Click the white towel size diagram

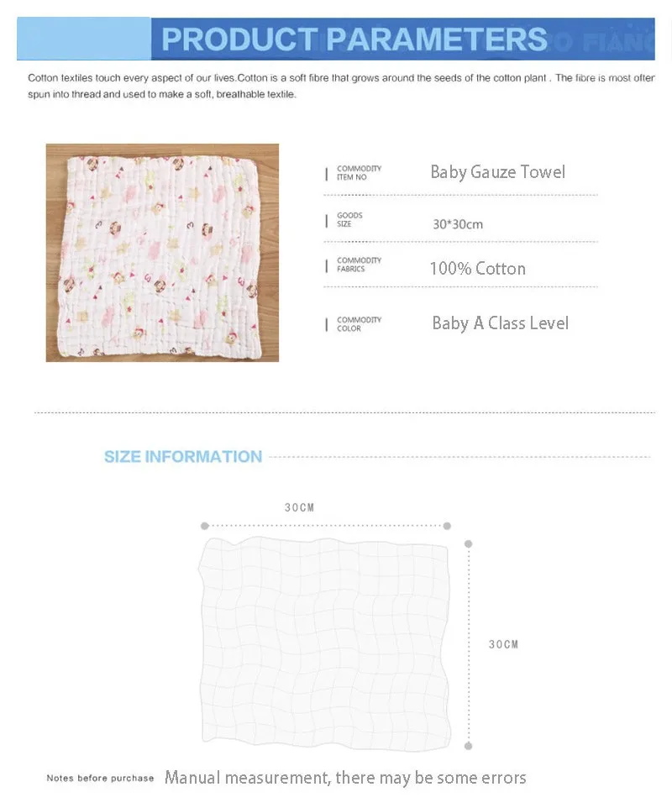(325, 643)
